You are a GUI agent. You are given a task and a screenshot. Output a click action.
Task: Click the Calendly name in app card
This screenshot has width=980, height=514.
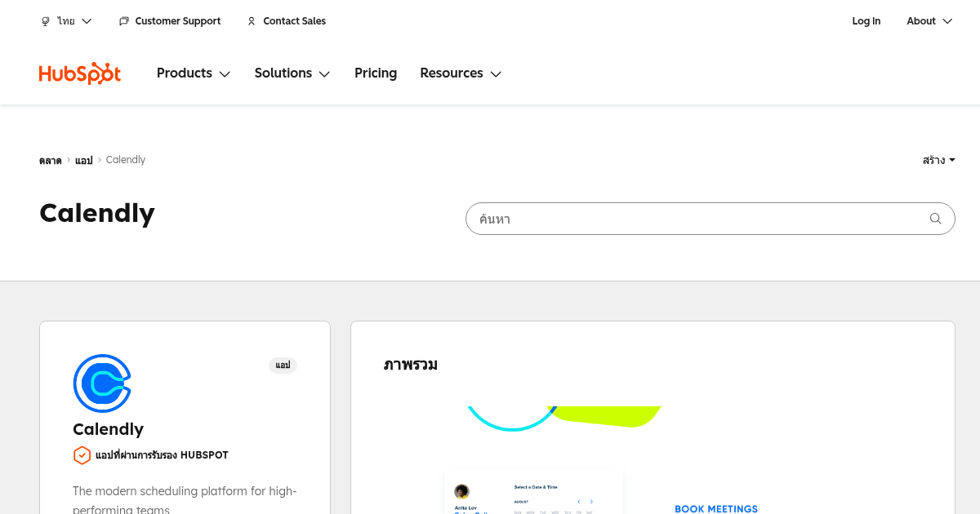click(108, 429)
